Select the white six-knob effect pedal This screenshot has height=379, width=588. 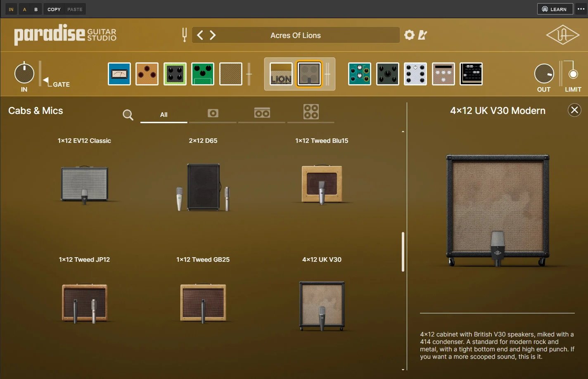coord(415,74)
